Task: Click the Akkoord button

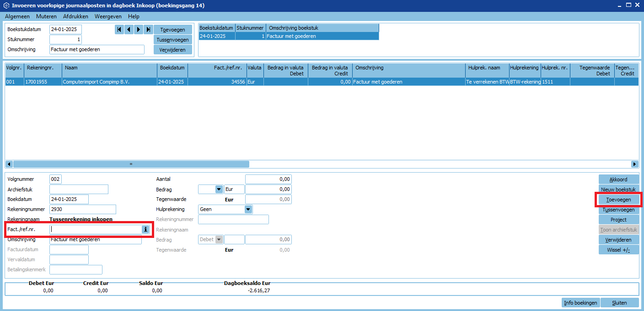Action: (618, 179)
